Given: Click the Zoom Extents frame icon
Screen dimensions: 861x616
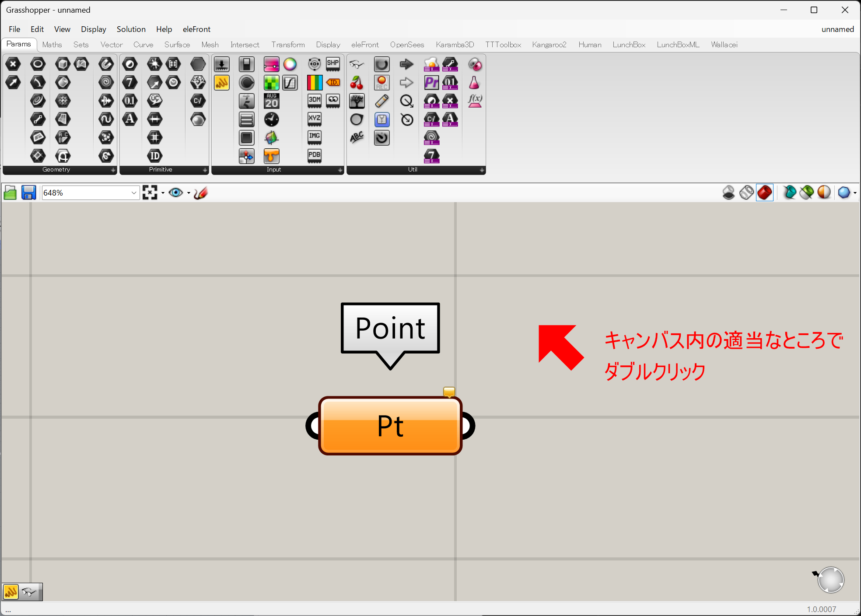Looking at the screenshot, I should coord(150,192).
